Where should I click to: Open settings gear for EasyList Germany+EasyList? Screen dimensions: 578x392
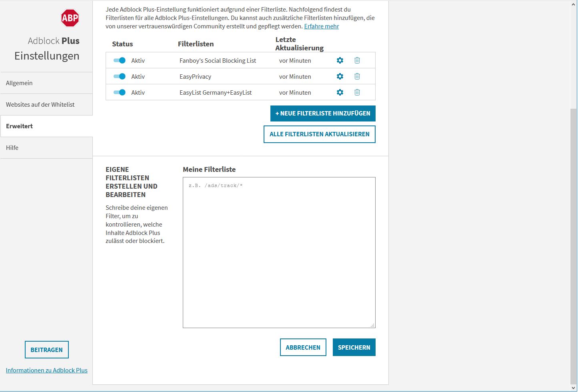pos(340,92)
